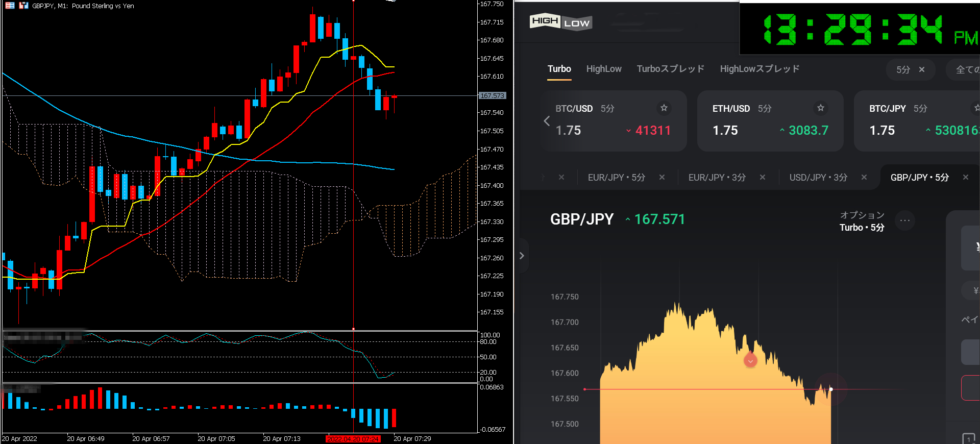Image resolution: width=980 pixels, height=444 pixels.
Task: Select the Turboスプレッド tab
Action: (670, 69)
